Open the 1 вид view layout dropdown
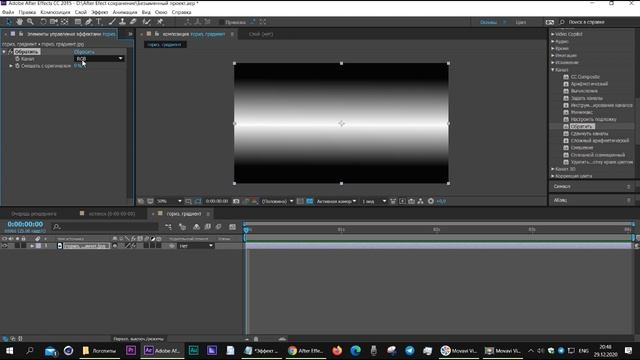640x360 pixels. click(374, 201)
